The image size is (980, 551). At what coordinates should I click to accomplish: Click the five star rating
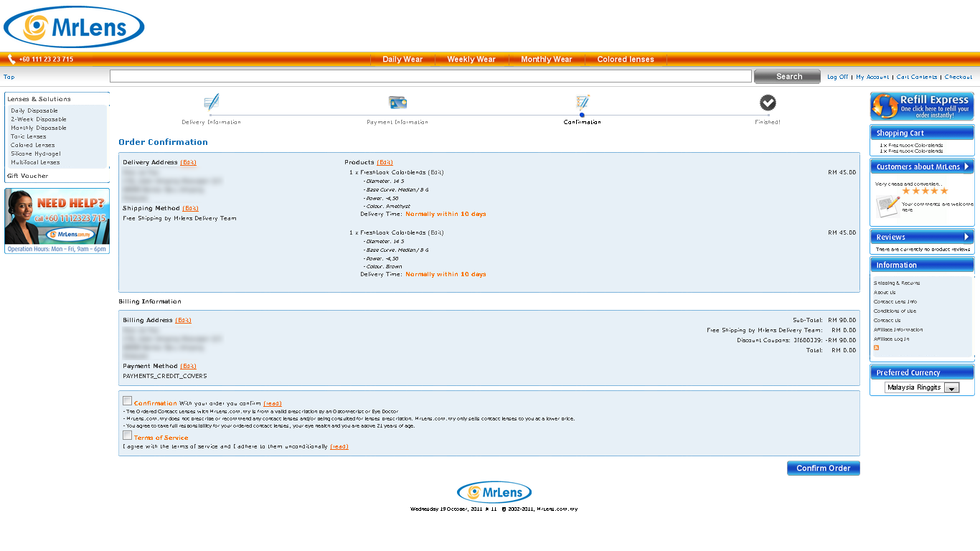pos(925,191)
